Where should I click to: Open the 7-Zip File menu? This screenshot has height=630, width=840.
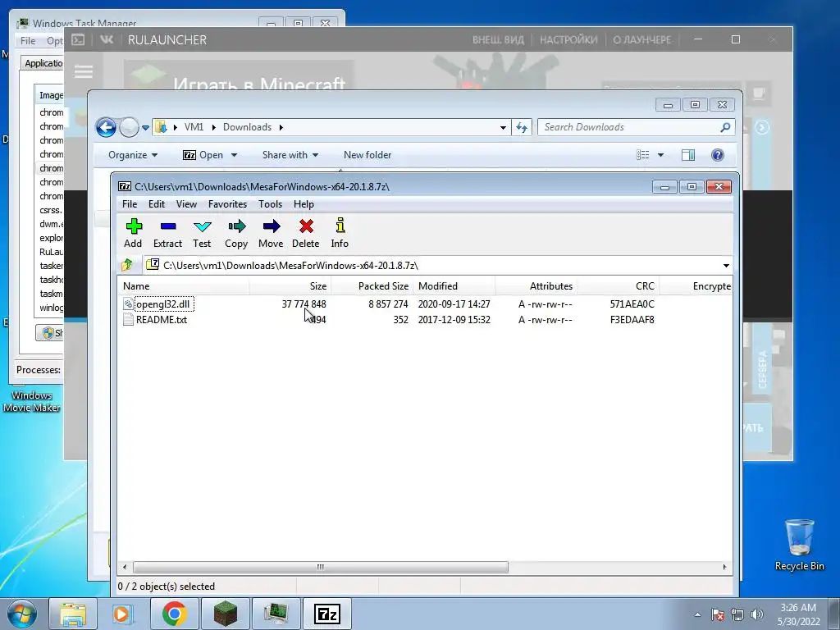(x=130, y=204)
